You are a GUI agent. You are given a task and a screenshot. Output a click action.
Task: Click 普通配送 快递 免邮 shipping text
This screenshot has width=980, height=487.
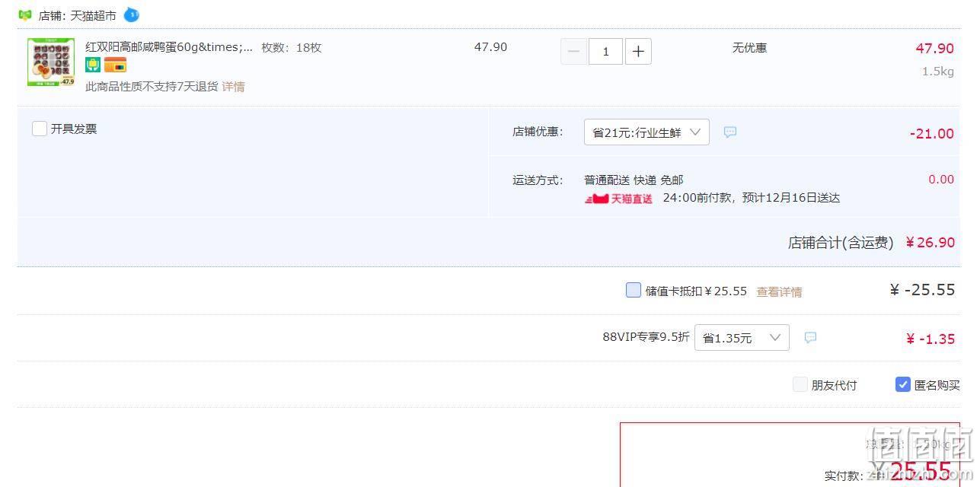pyautogui.click(x=634, y=180)
